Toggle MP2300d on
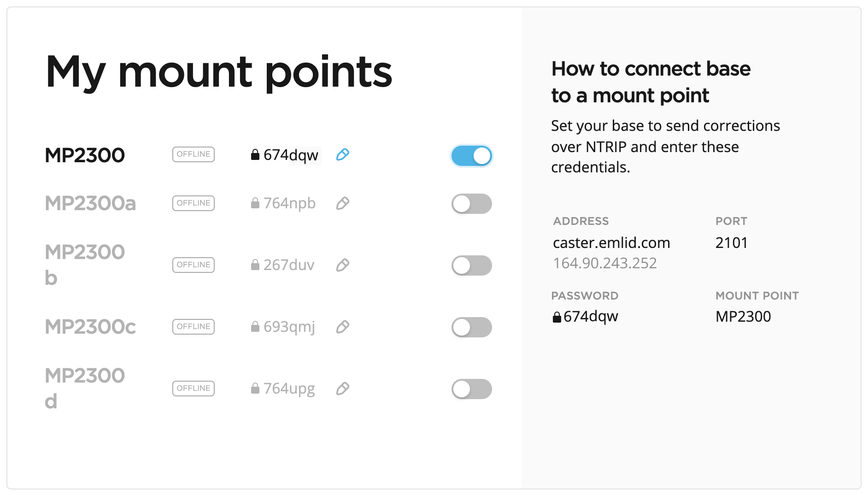 click(x=471, y=389)
